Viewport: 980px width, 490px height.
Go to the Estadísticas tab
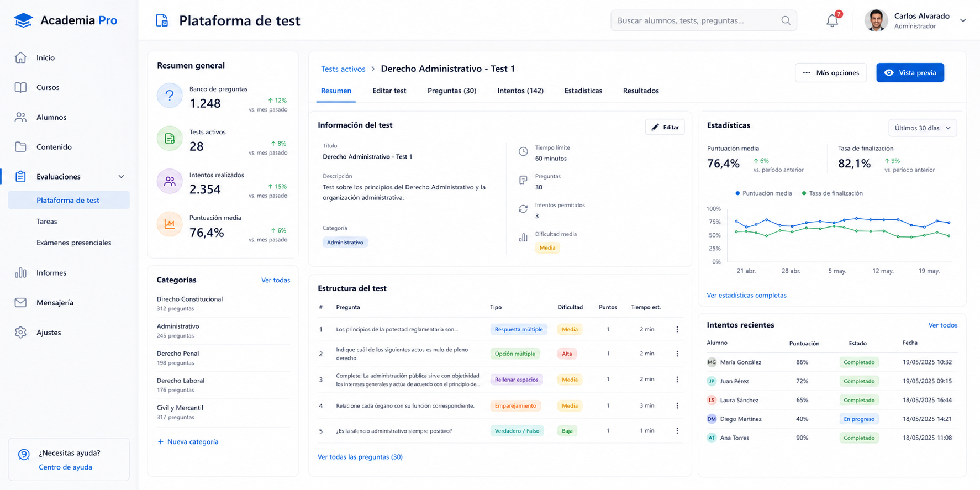click(583, 91)
